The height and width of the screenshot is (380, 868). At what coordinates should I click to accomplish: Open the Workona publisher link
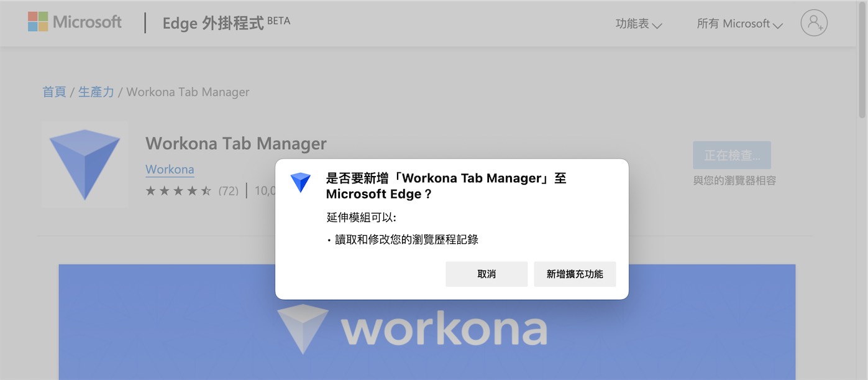pos(170,169)
